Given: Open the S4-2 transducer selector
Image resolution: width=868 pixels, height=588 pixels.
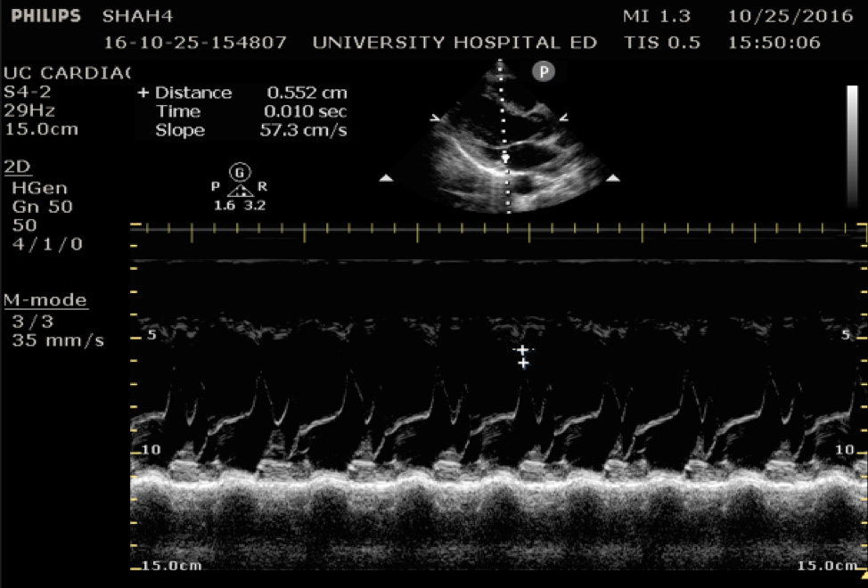Looking at the screenshot, I should 28,91.
